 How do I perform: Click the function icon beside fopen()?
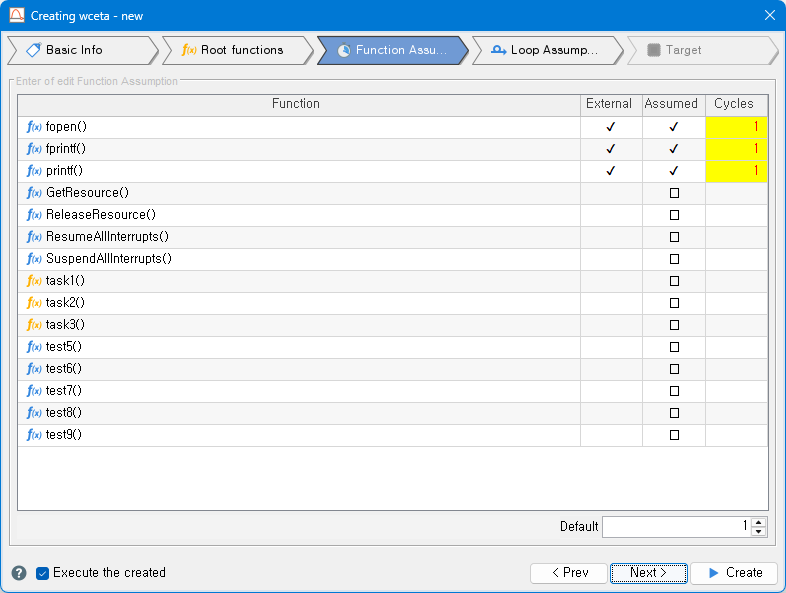(x=33, y=127)
